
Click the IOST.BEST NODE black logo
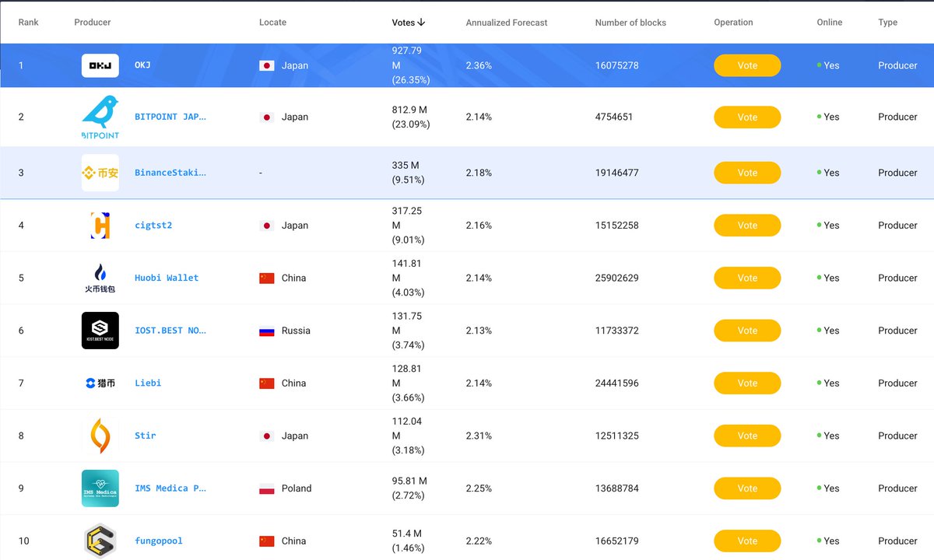100,330
